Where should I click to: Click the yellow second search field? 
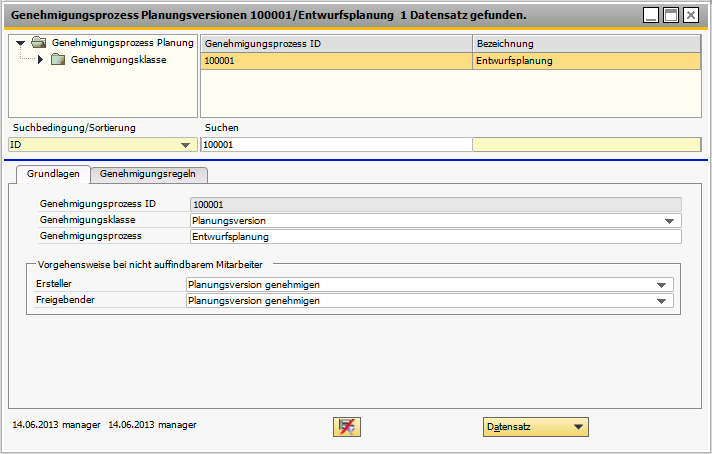pyautogui.click(x=586, y=145)
